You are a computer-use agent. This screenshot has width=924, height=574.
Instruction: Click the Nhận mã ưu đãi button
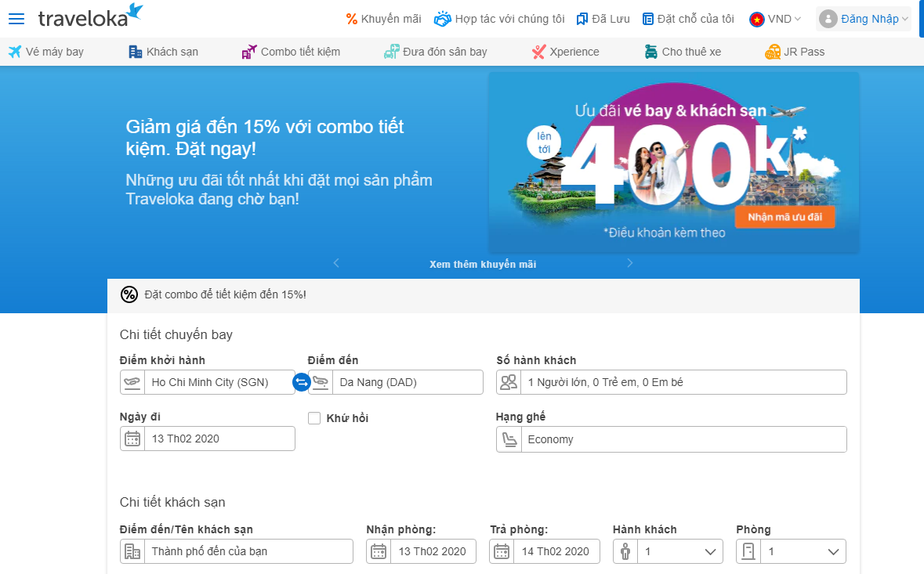click(784, 217)
